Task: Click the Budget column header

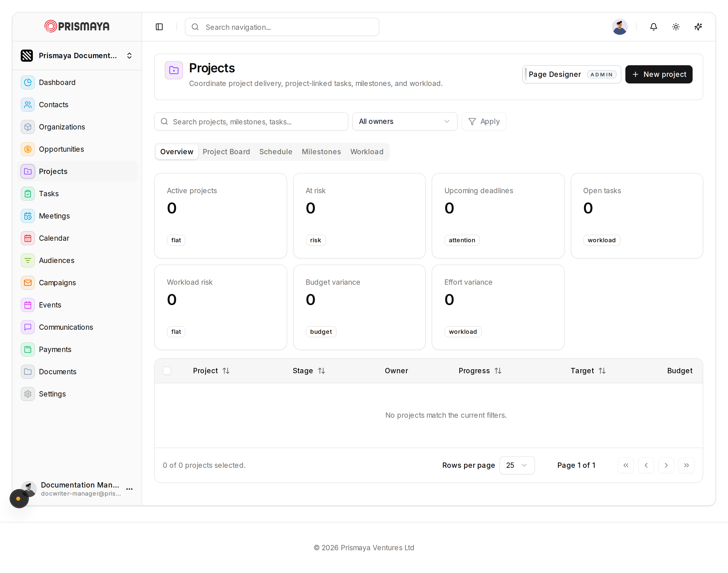Action: tap(679, 371)
